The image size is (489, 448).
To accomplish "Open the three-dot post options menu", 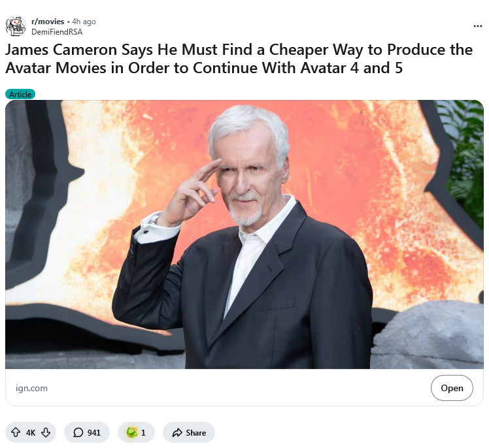I will [477, 26].
